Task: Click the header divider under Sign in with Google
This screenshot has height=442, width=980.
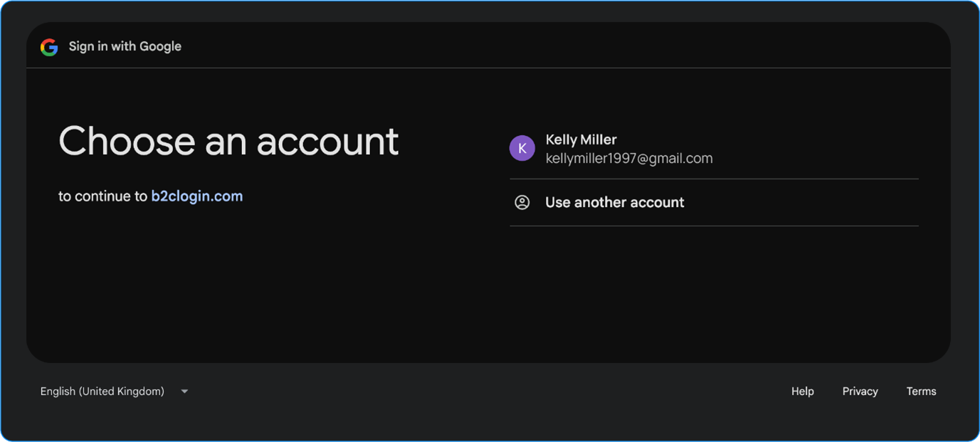Action: click(x=488, y=68)
